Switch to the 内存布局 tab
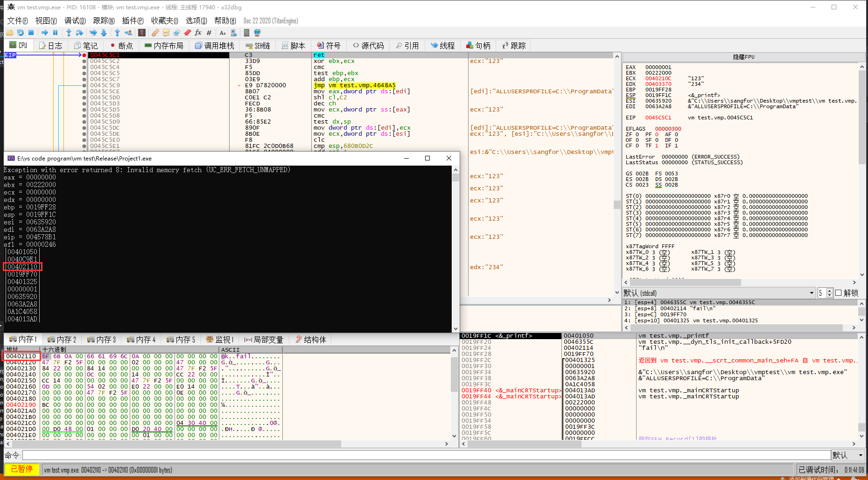This screenshot has width=868, height=480. click(x=163, y=46)
